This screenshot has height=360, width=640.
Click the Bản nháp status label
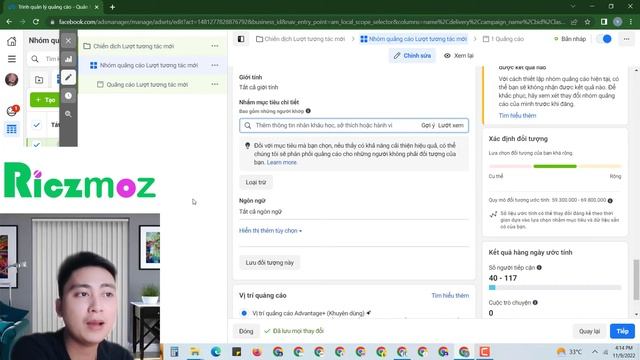[x=570, y=39]
